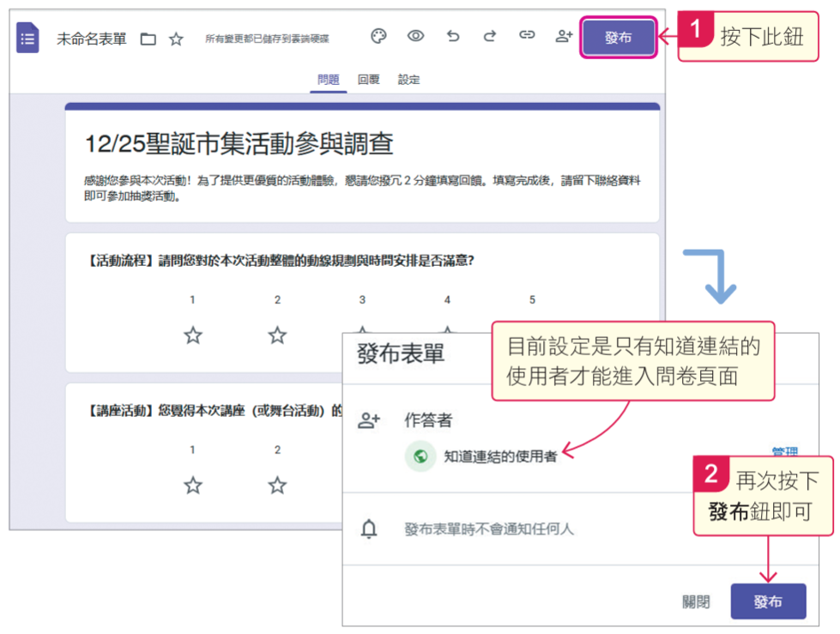The height and width of the screenshot is (634, 840).
Task: Click the Google Forms logo icon
Action: pyautogui.click(x=27, y=37)
